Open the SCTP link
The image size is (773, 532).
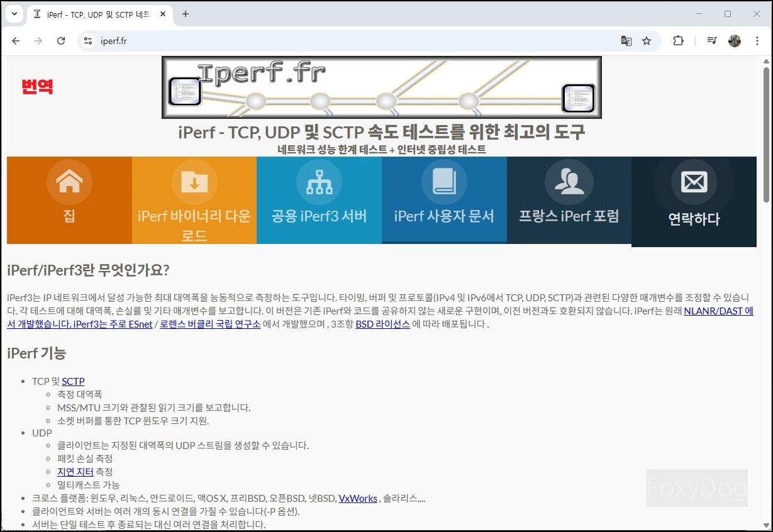[x=73, y=381]
